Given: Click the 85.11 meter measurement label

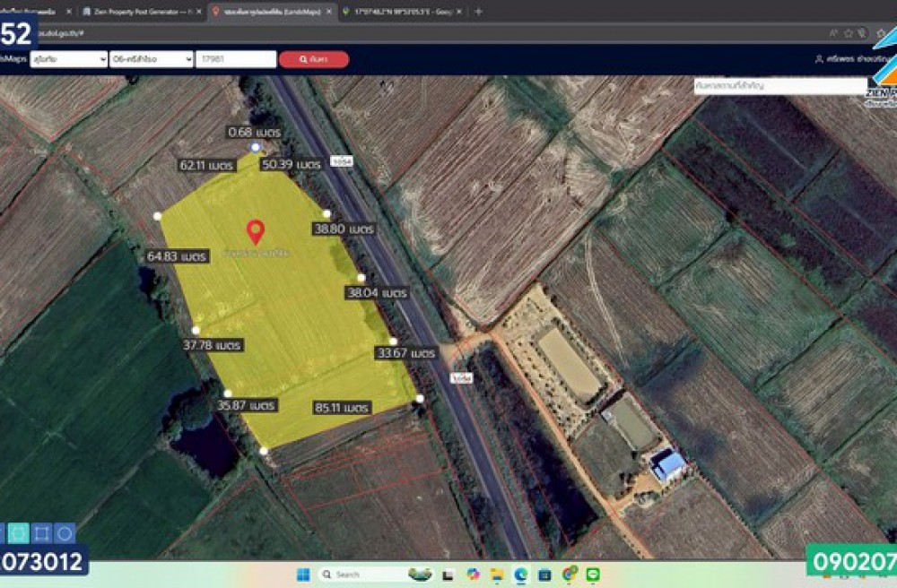Looking at the screenshot, I should tap(342, 408).
